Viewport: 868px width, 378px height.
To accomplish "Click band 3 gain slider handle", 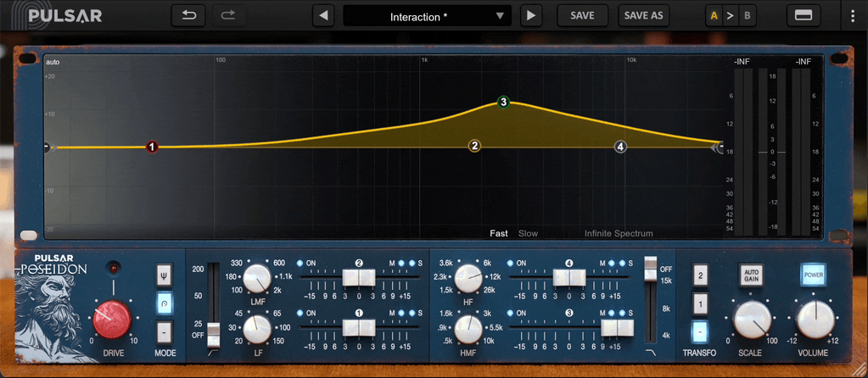I will point(617,328).
